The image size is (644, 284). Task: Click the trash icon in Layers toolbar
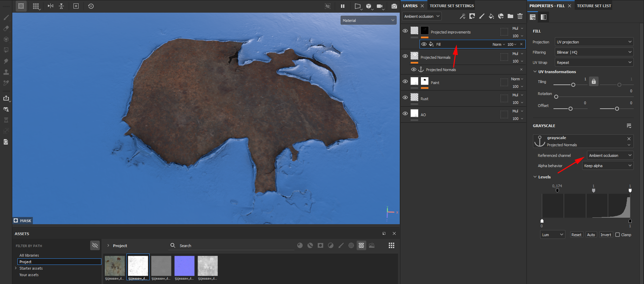(x=520, y=16)
